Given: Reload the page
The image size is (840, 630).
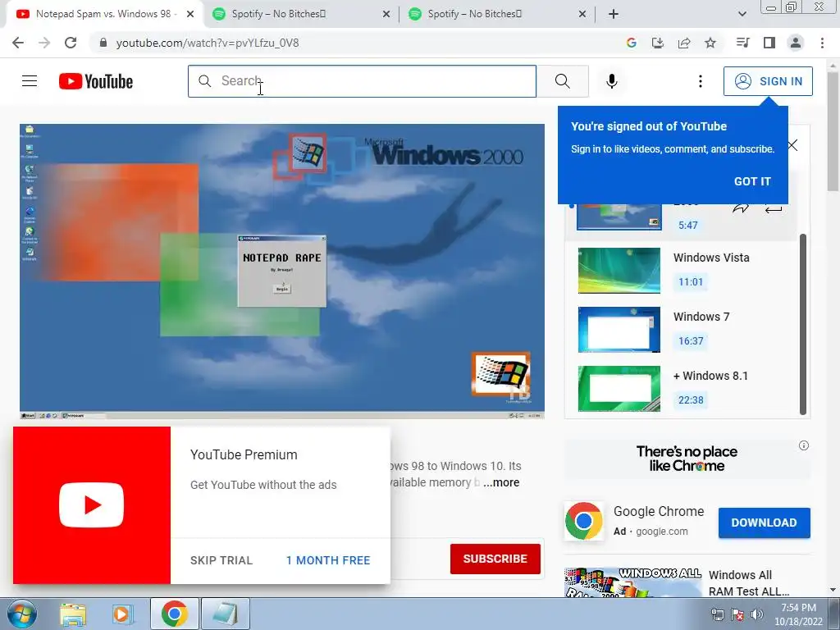Looking at the screenshot, I should [71, 43].
